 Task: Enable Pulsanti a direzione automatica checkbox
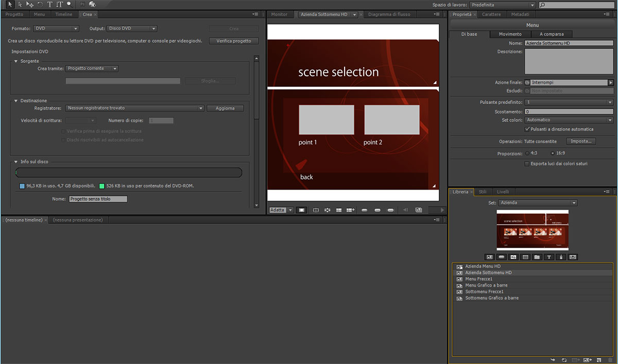click(526, 129)
